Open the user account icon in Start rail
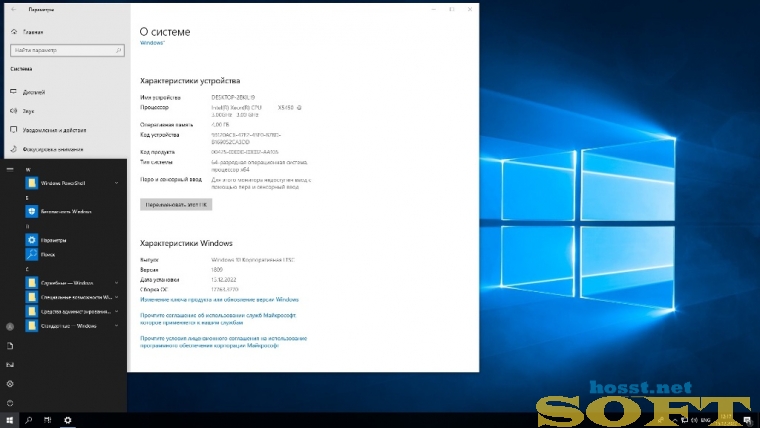The width and height of the screenshot is (760, 428). click(10, 327)
